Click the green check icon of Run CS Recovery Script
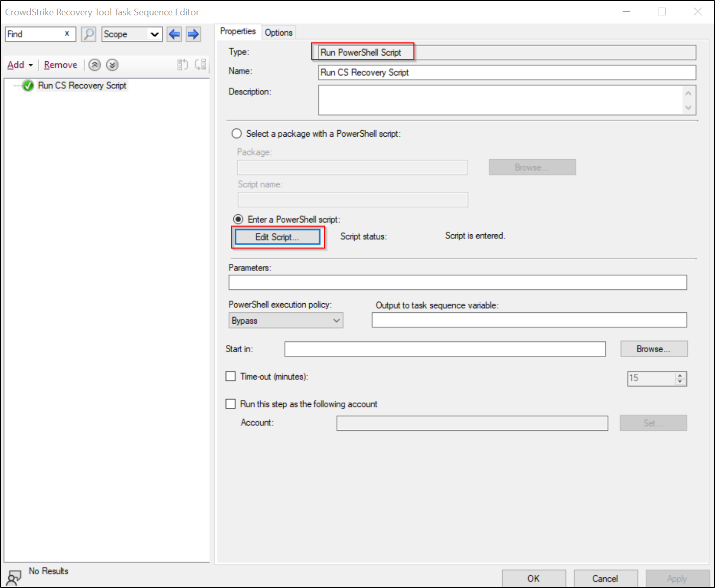715x588 pixels. [x=29, y=86]
